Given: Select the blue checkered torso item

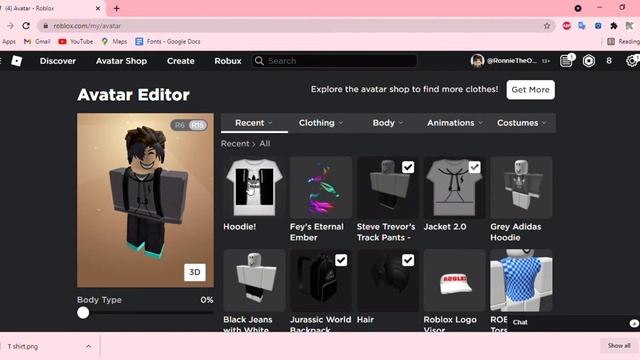Looking at the screenshot, I should pos(521,280).
